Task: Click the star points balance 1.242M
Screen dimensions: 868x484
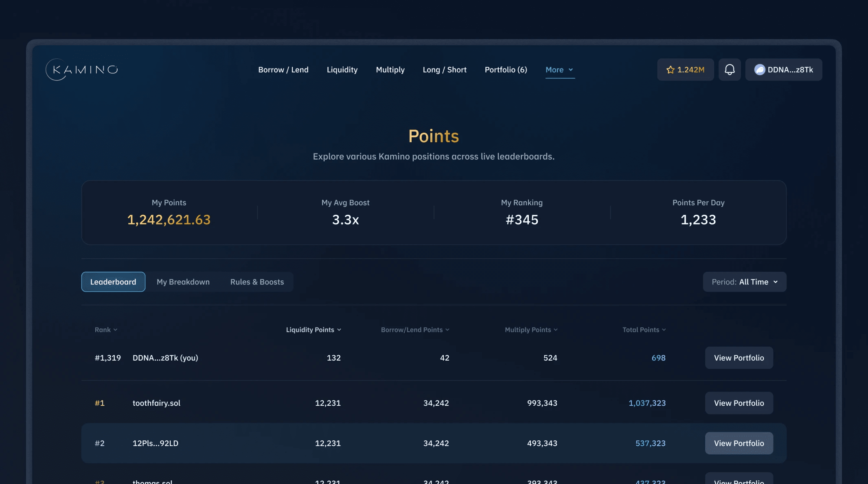Action: point(686,70)
